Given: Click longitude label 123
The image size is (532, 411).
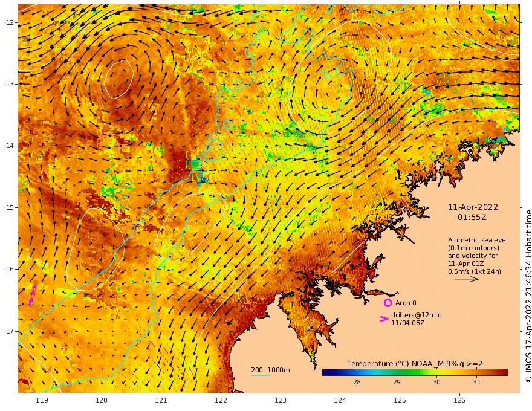Looking at the screenshot, I should tap(281, 400).
